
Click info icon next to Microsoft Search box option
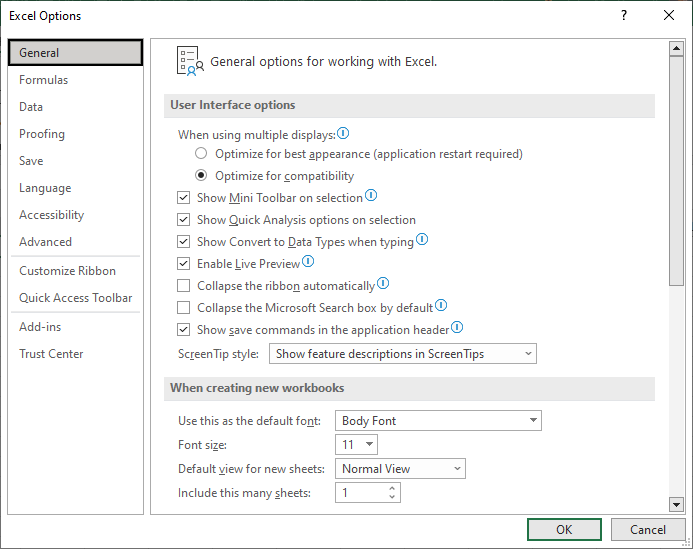tap(441, 305)
